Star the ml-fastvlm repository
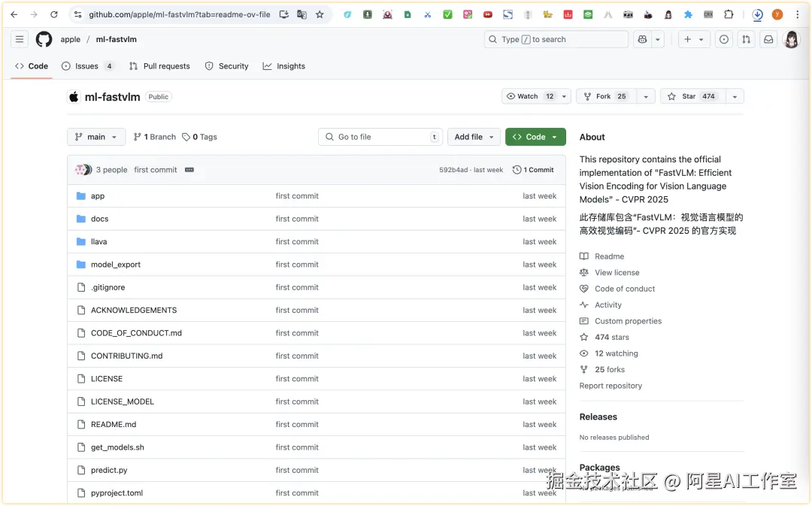This screenshot has width=812, height=506. [692, 96]
